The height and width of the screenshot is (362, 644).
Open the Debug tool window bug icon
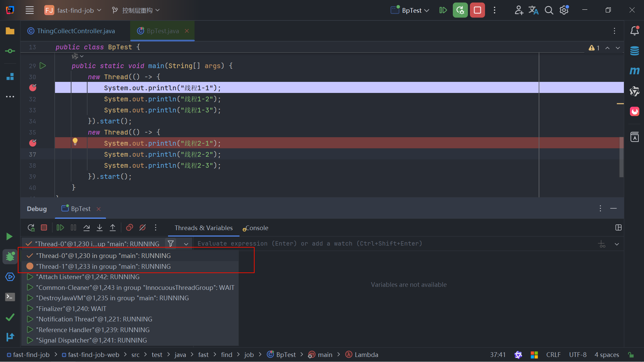(10, 257)
